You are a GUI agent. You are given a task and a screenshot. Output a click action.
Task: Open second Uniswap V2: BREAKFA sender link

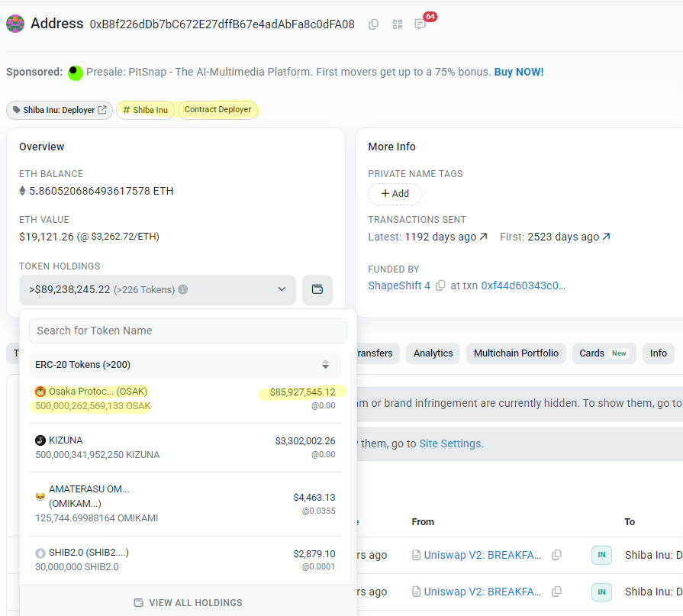coord(482,592)
